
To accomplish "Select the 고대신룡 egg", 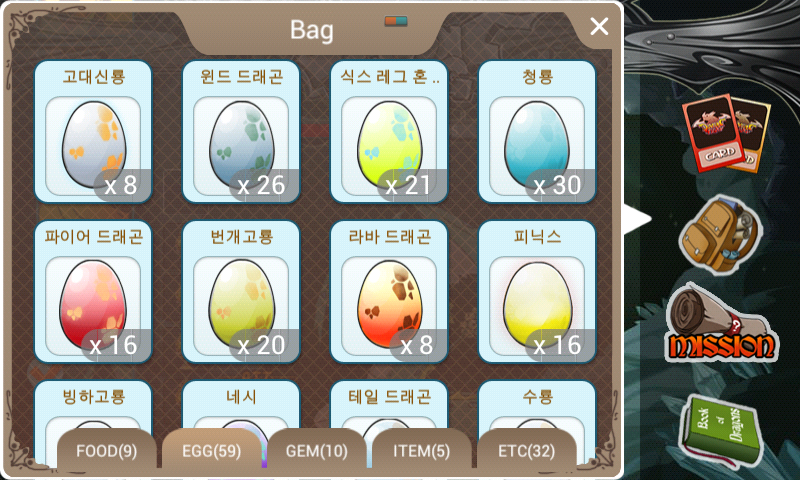I will [x=93, y=132].
